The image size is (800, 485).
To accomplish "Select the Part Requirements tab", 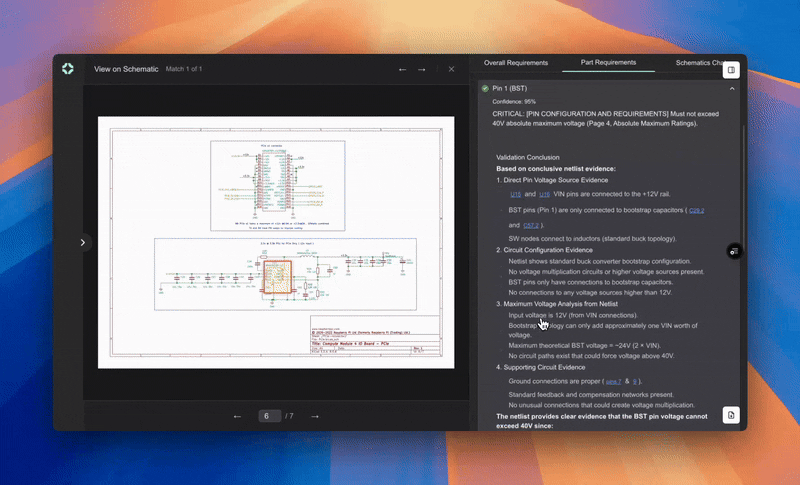I will (x=608, y=63).
